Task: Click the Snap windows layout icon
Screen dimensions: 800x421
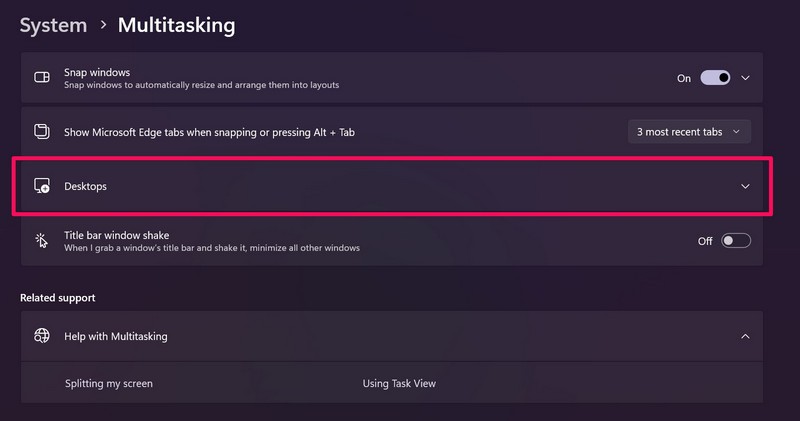Action: point(42,78)
